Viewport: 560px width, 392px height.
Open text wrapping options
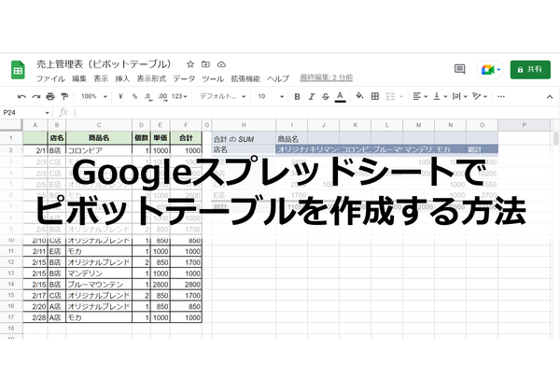[459, 96]
